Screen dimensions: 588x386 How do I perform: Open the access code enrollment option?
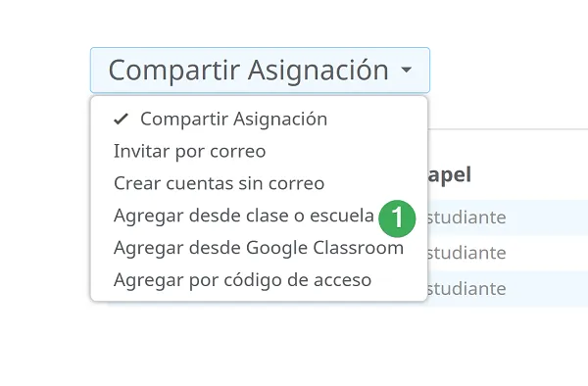click(x=243, y=280)
